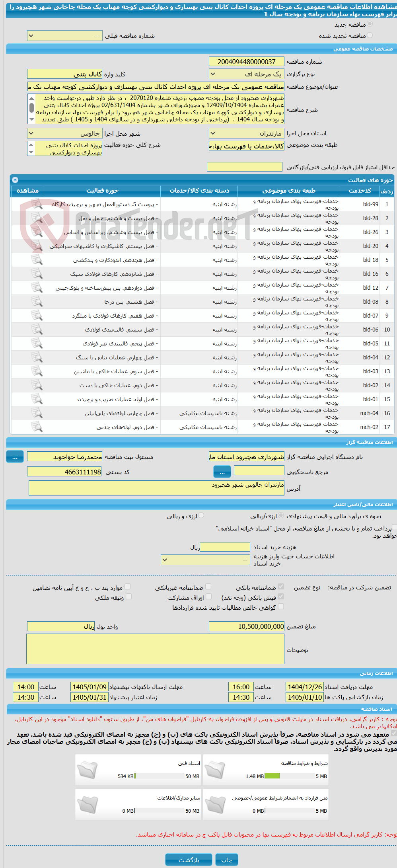The image size is (397, 868).
Task: Open view icon for row bld-20
Action: point(37,246)
